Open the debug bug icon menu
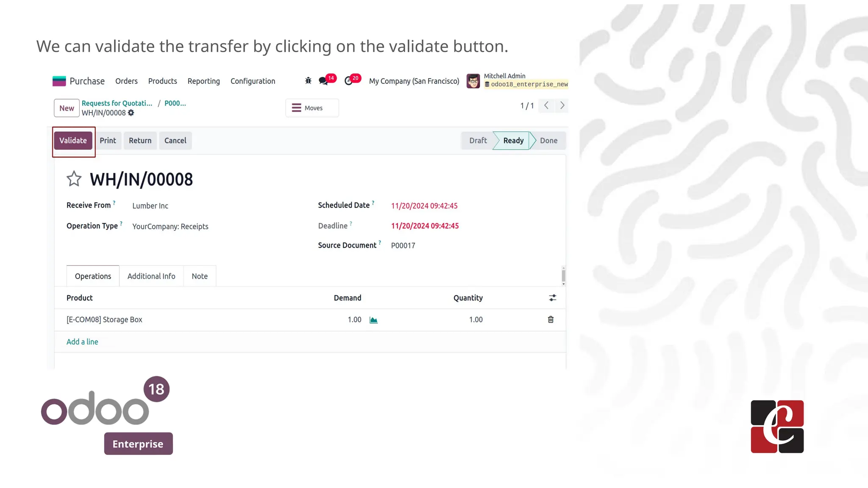 (x=308, y=80)
